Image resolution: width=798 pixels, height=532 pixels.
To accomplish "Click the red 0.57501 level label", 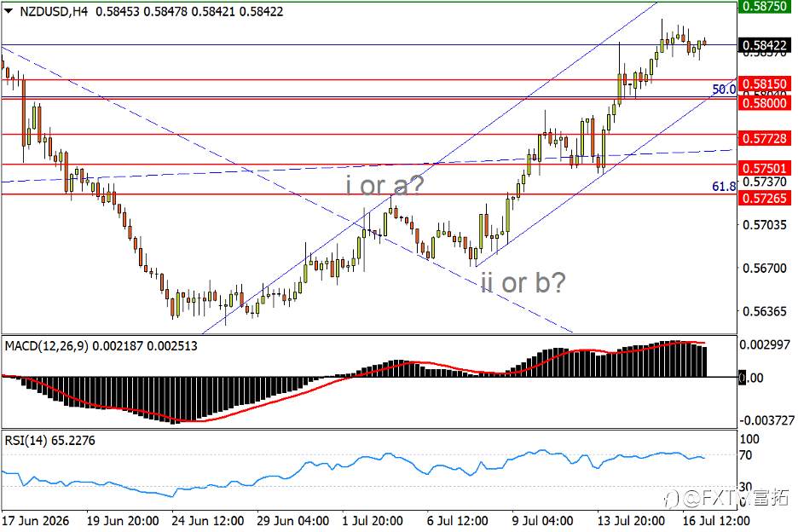I will pos(765,168).
